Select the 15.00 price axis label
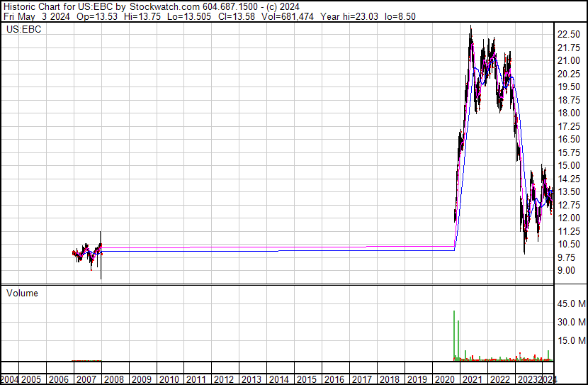Image resolution: width=588 pixels, height=385 pixels. [568, 165]
